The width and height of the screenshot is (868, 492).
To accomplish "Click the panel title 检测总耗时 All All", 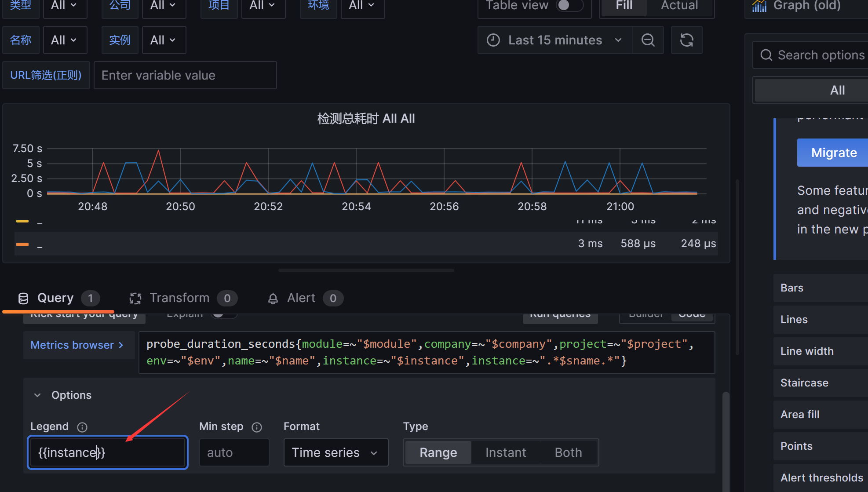I will pos(366,119).
